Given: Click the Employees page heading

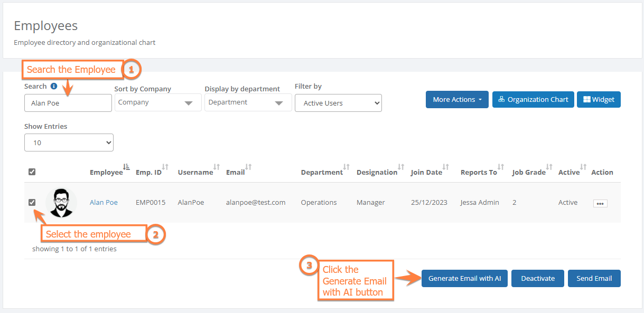Looking at the screenshot, I should click(x=46, y=25).
